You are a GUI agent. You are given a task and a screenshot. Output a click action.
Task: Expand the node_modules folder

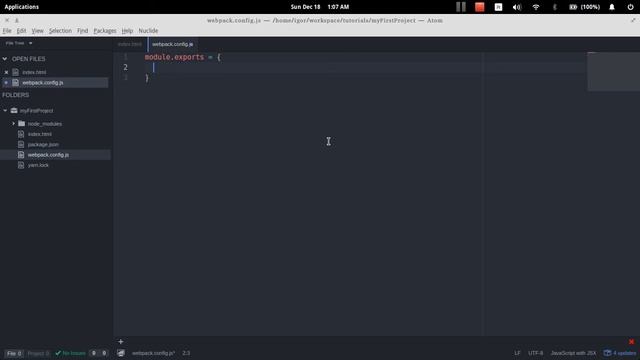click(x=13, y=123)
